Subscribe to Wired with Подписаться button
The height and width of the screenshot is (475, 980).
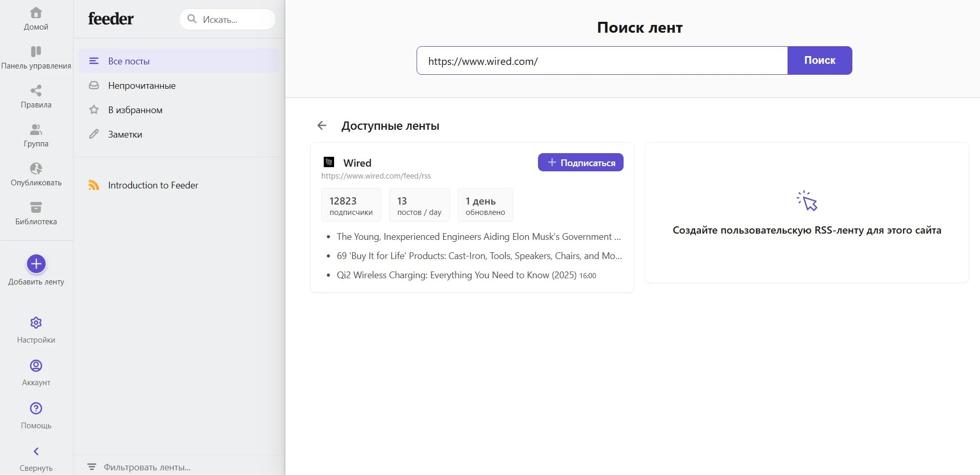pyautogui.click(x=581, y=162)
